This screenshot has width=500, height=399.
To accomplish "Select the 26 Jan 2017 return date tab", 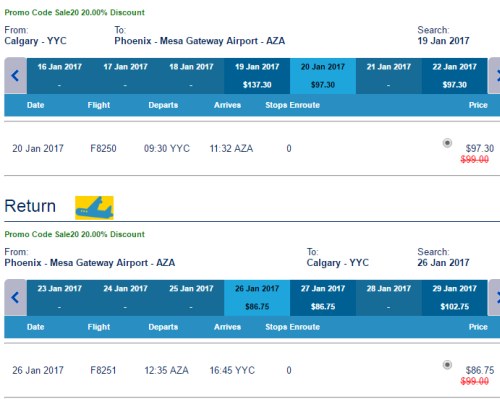I will click(x=257, y=298).
